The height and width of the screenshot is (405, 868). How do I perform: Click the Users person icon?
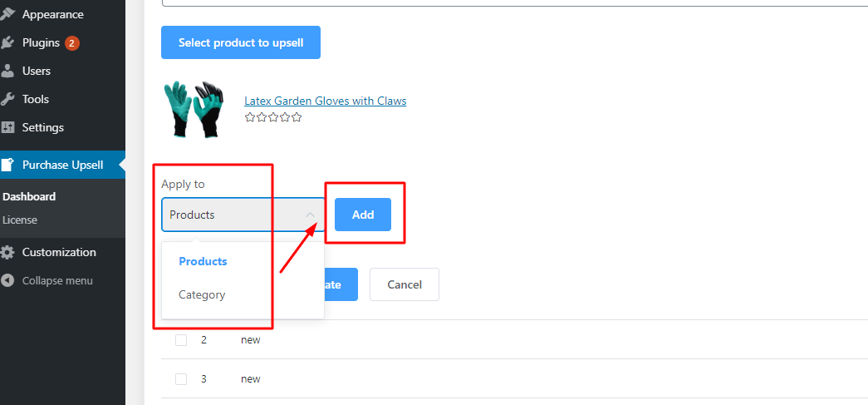coord(8,71)
